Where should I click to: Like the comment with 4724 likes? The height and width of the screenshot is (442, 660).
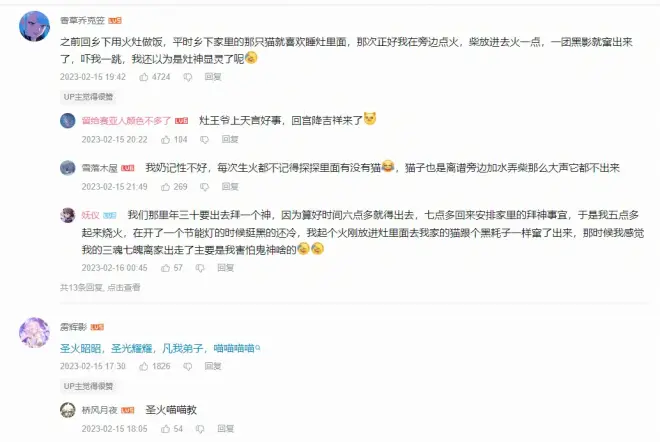coord(144,77)
